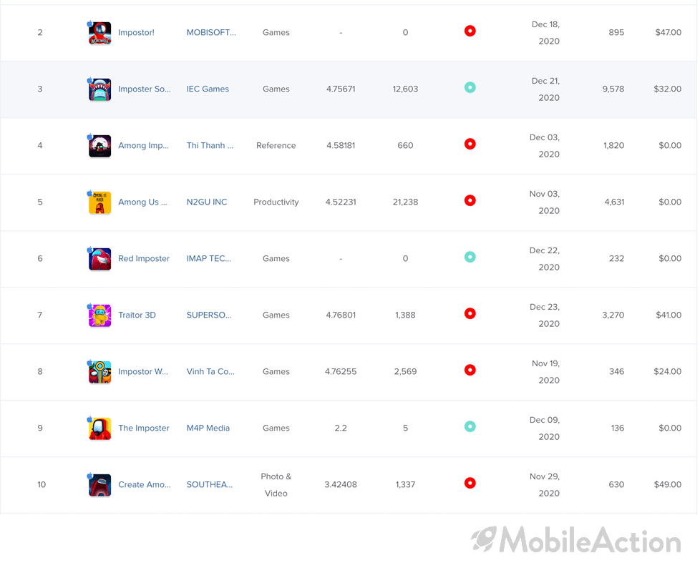Open the Traitor 3D app icon
The height and width of the screenshot is (588, 700).
99,315
